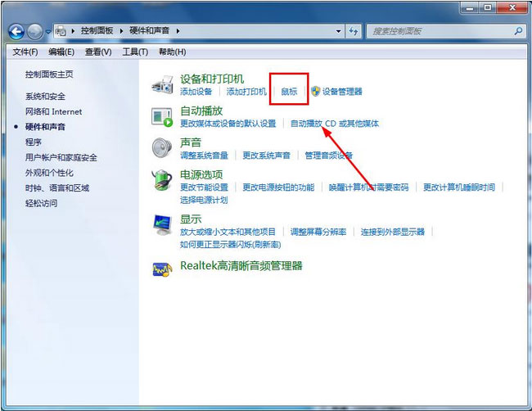Click 更改计算机睡眠时间 link

pos(459,187)
